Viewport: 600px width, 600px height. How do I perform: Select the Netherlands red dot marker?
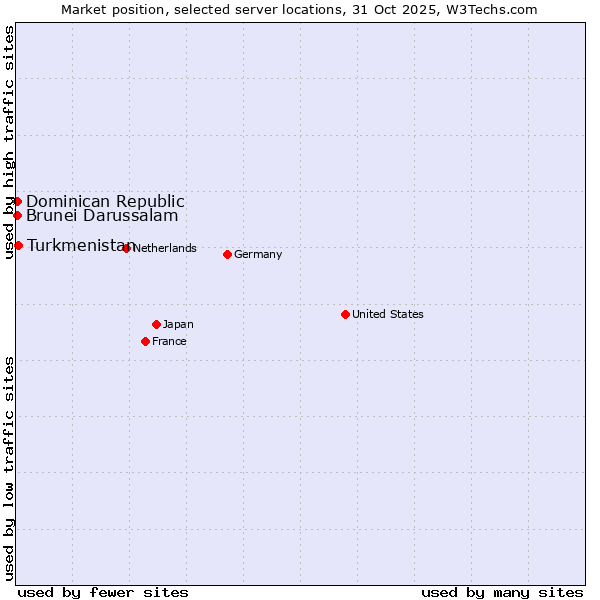[x=126, y=248]
